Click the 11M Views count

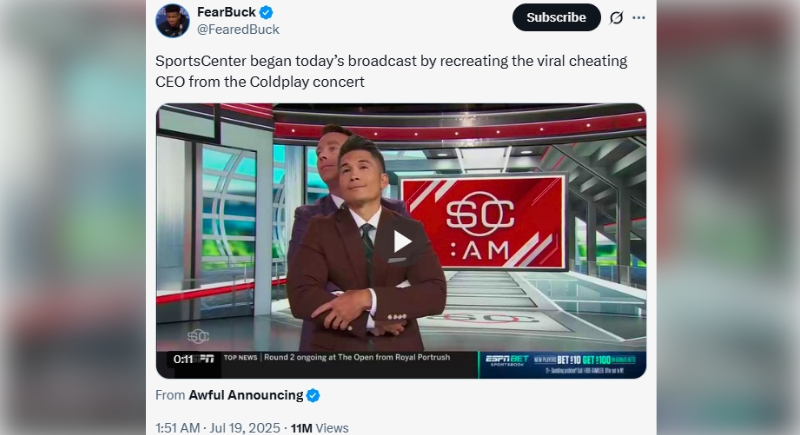click(x=319, y=427)
